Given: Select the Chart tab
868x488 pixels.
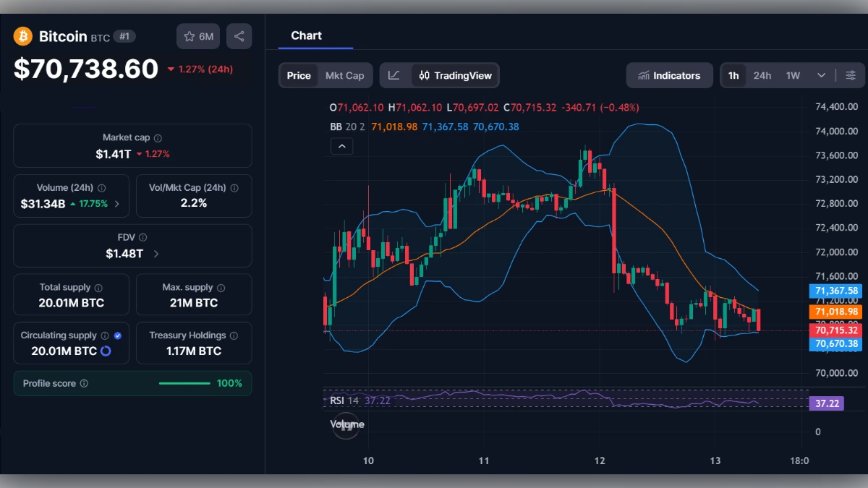Looking at the screenshot, I should pyautogui.click(x=306, y=35).
